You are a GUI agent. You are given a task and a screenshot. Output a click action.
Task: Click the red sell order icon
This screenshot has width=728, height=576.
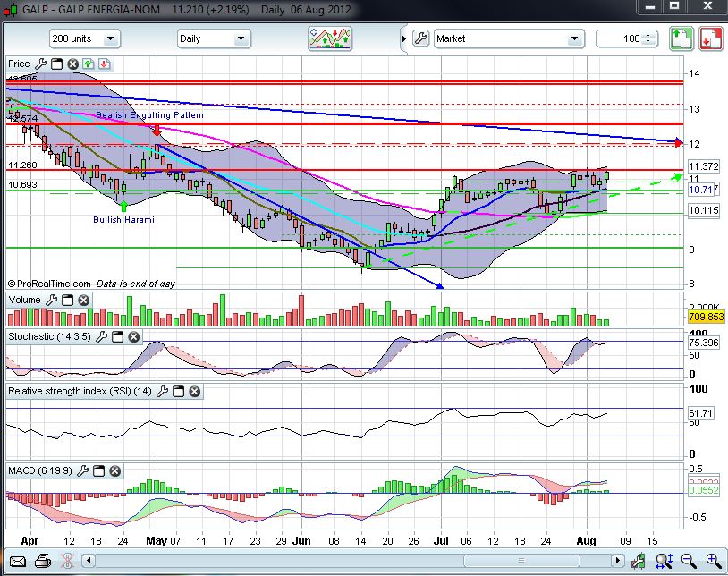(x=711, y=38)
